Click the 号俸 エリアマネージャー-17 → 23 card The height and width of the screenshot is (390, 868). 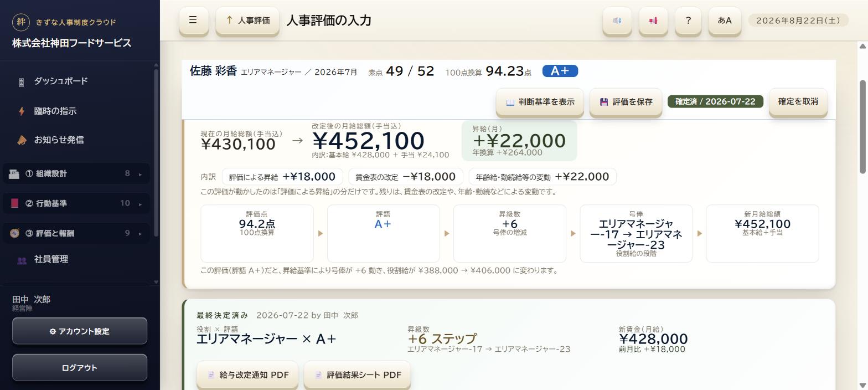(x=636, y=233)
